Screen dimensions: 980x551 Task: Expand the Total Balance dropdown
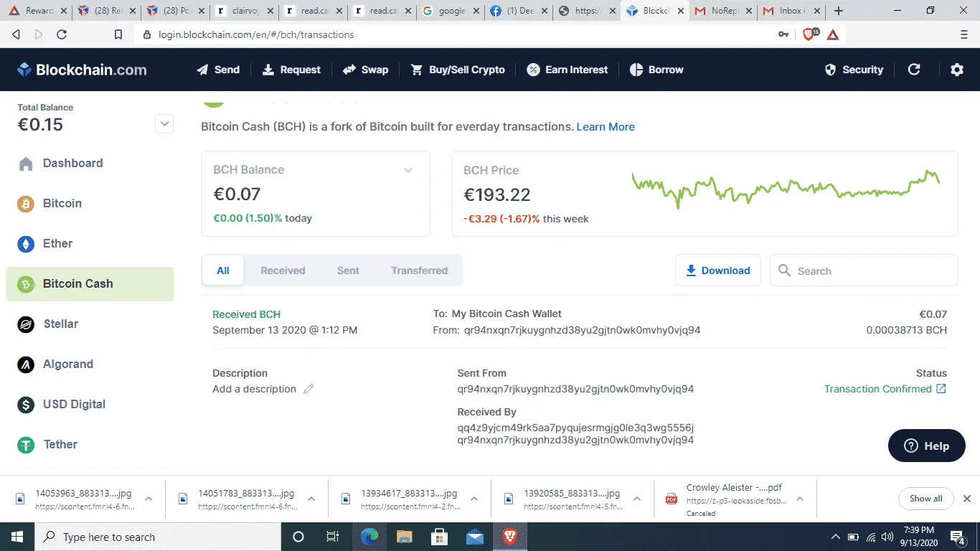[x=164, y=124]
